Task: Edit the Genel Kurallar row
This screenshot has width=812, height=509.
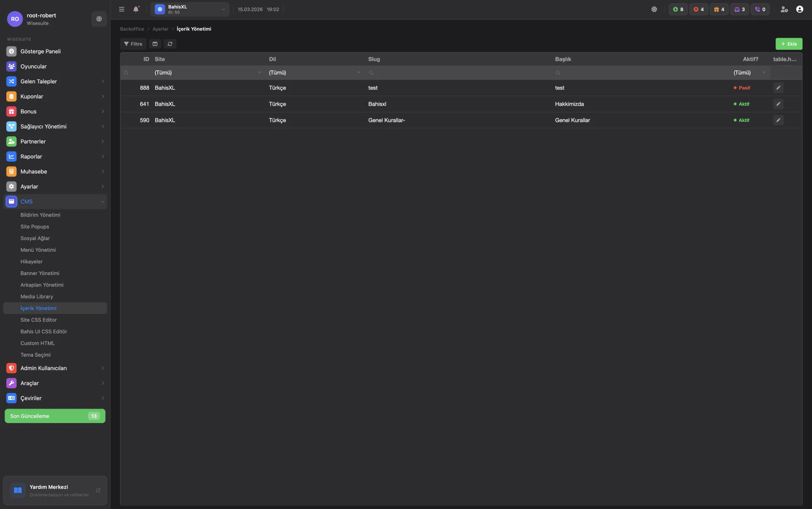Action: click(778, 120)
